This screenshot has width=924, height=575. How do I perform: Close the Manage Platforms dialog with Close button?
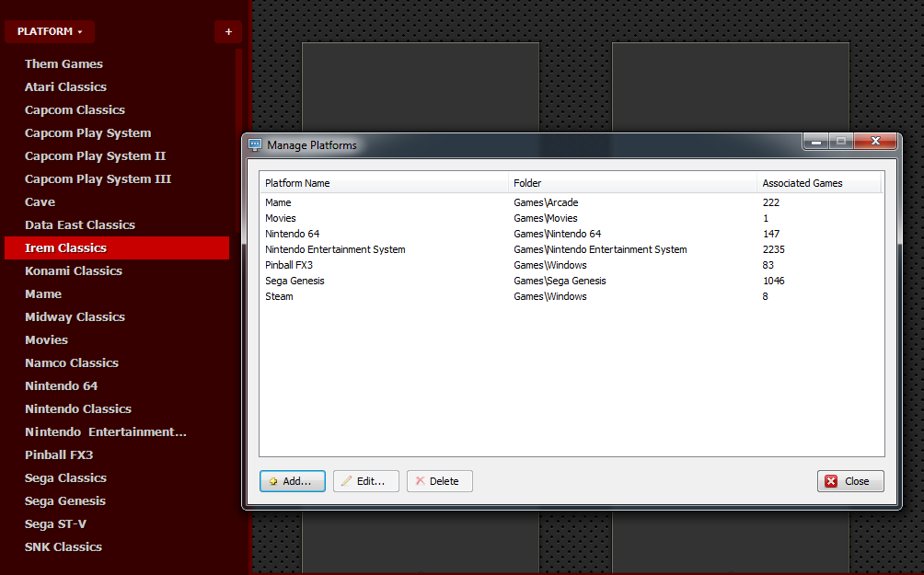[850, 481]
